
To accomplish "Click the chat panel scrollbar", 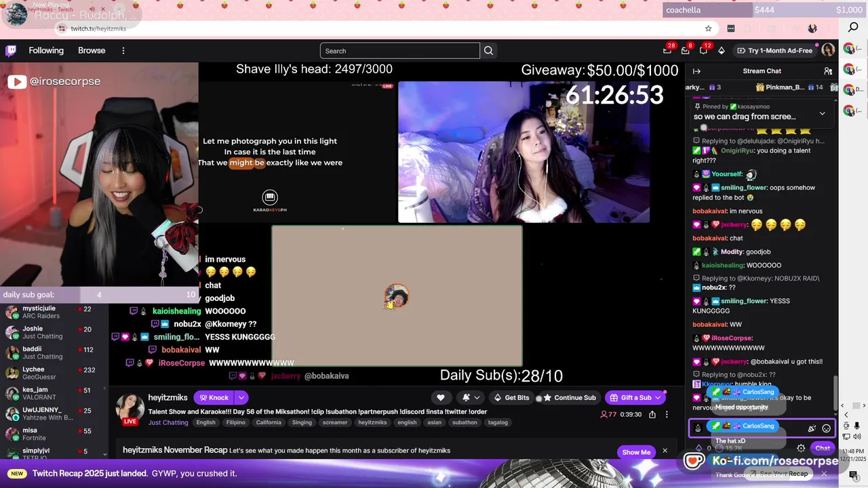I will point(835,393).
